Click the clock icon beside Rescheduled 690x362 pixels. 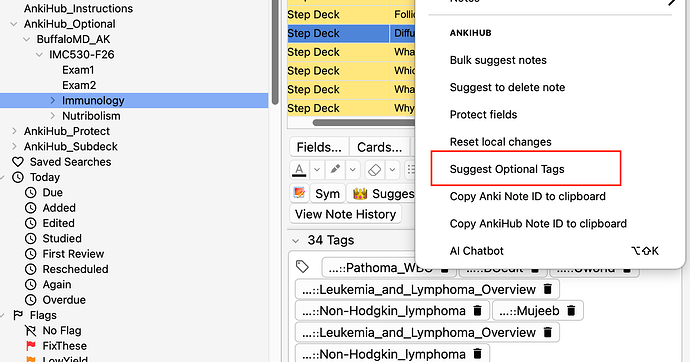click(x=30, y=269)
